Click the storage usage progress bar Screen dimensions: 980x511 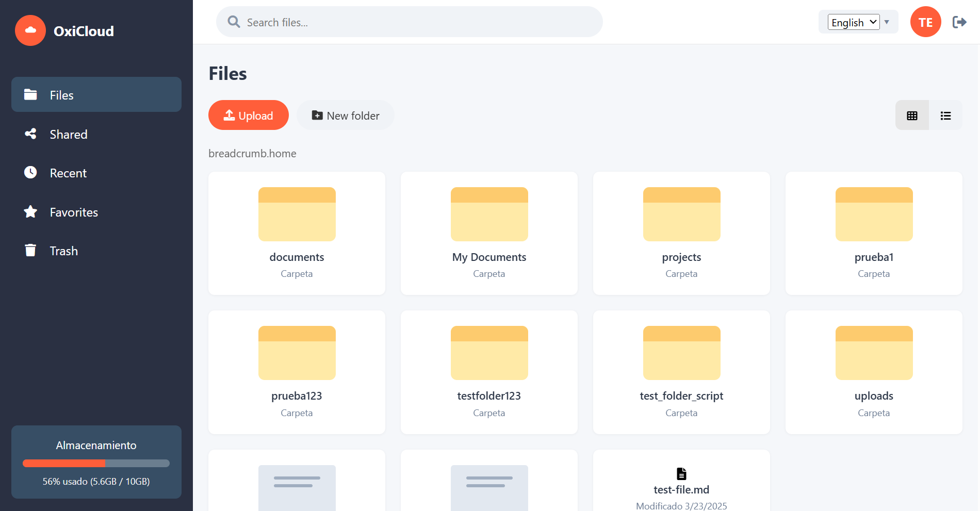point(96,463)
